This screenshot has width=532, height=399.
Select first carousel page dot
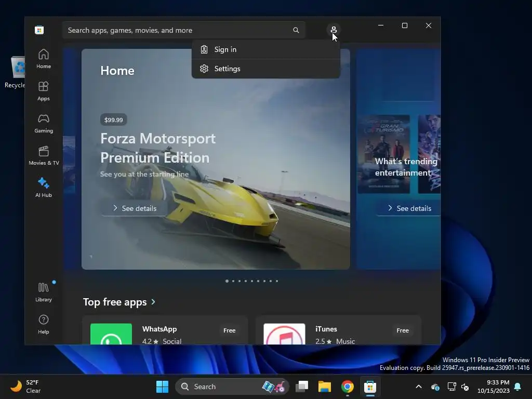point(227,281)
